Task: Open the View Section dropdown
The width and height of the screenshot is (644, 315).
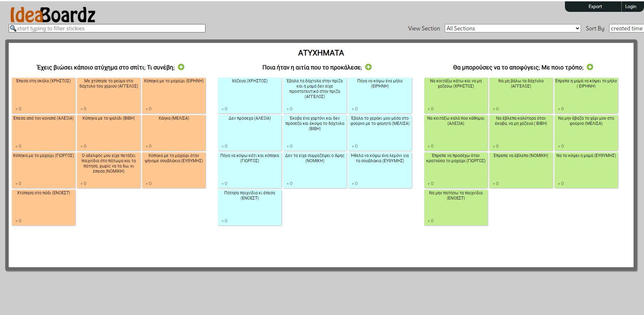Action: click(x=512, y=28)
